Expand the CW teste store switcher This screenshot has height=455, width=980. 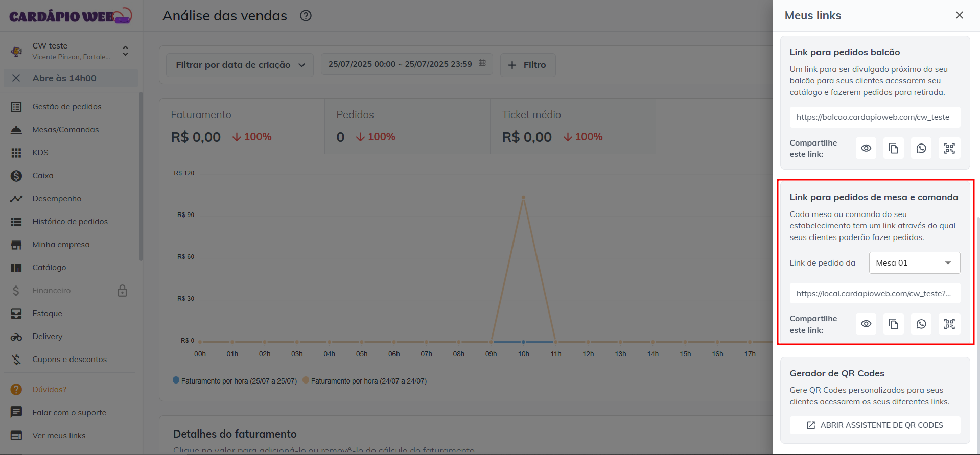(x=125, y=51)
